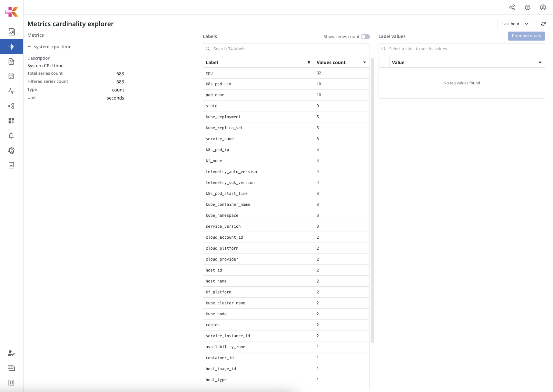
Task: Open the user account profile icon
Action: [543, 7]
